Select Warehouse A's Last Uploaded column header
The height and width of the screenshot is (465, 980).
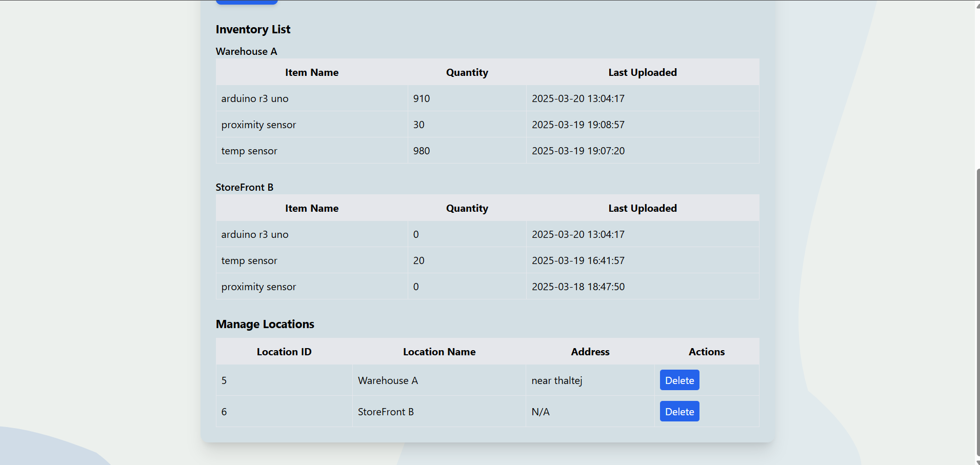point(642,72)
